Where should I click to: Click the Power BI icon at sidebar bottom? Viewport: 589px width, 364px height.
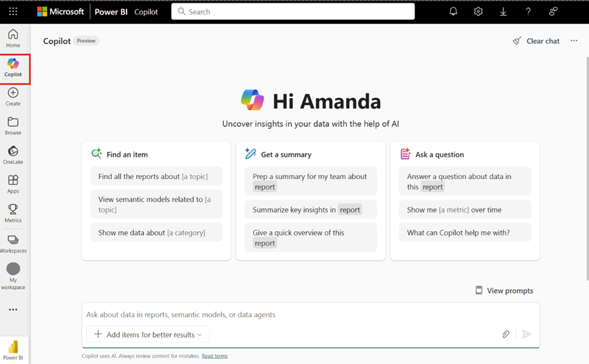click(x=13, y=350)
